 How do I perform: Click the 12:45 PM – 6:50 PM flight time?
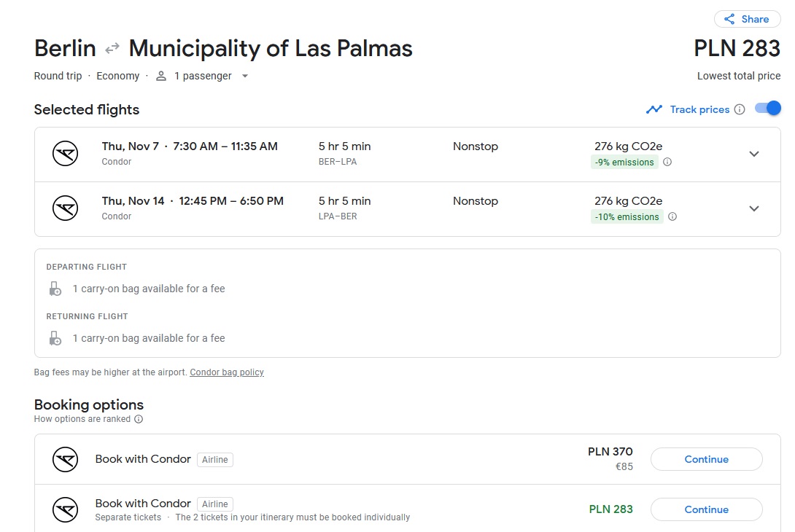coord(231,201)
